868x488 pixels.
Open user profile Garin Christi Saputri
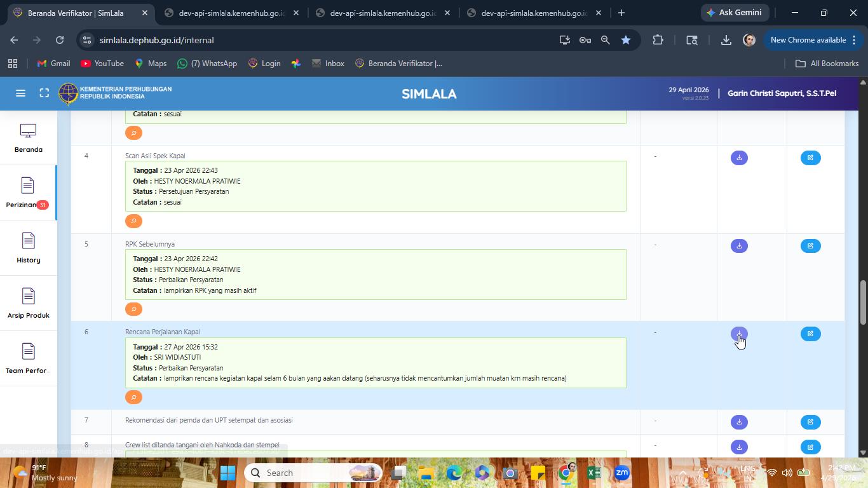coord(782,93)
